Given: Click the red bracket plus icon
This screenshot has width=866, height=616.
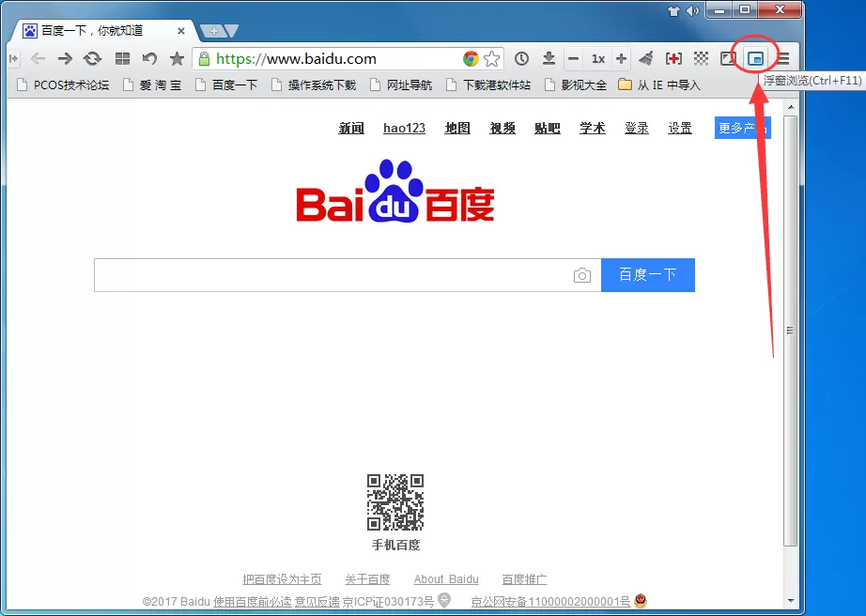Looking at the screenshot, I should (x=673, y=58).
